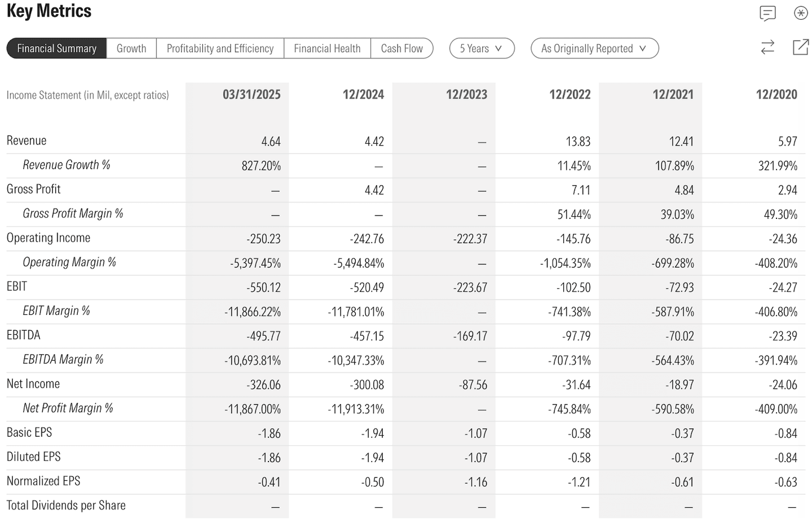Click the Total Dividends per Share label
This screenshot has width=812, height=527.
click(66, 506)
